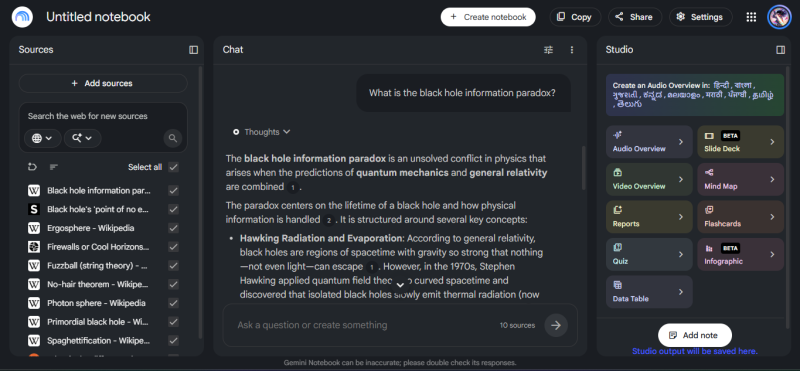The image size is (800, 371).
Task: Open the Mind Map studio tile
Action: (x=740, y=180)
